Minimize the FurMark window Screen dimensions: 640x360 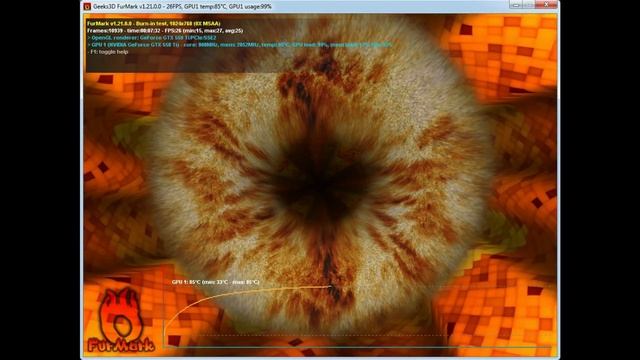coord(516,4)
